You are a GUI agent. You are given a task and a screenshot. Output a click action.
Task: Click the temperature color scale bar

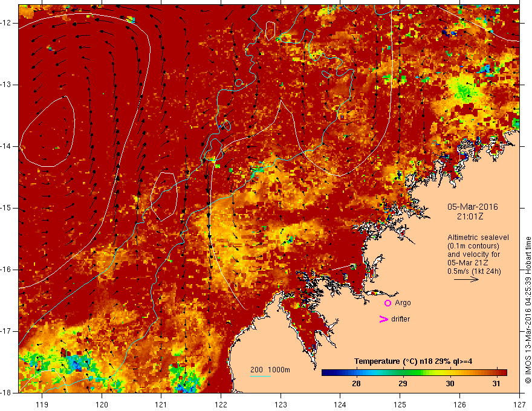(414, 373)
